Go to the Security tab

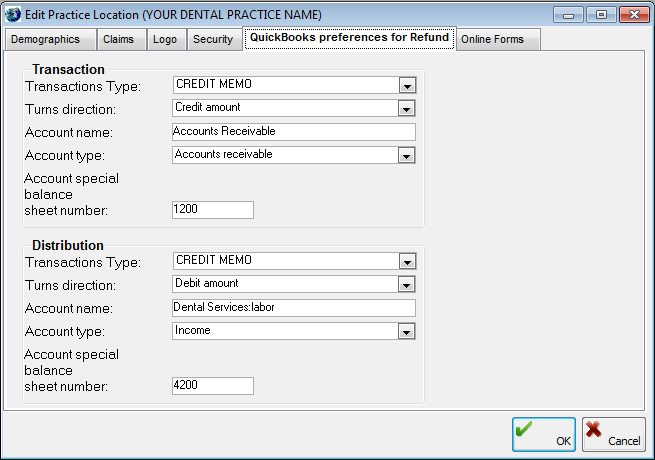(x=212, y=39)
